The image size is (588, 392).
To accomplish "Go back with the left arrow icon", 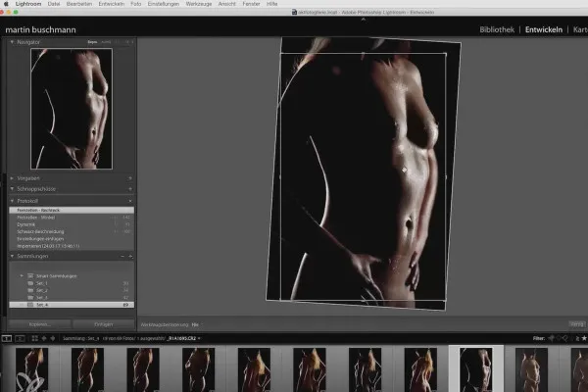I will coord(44,338).
